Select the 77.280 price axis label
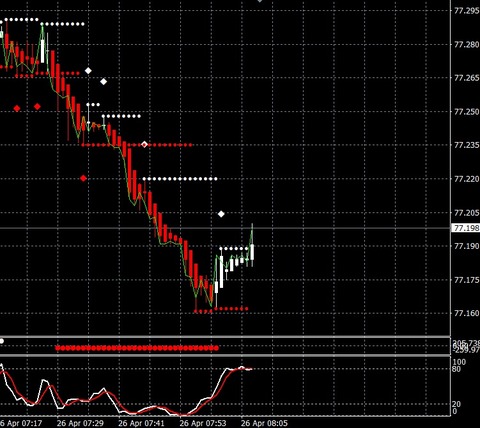 pyautogui.click(x=467, y=44)
